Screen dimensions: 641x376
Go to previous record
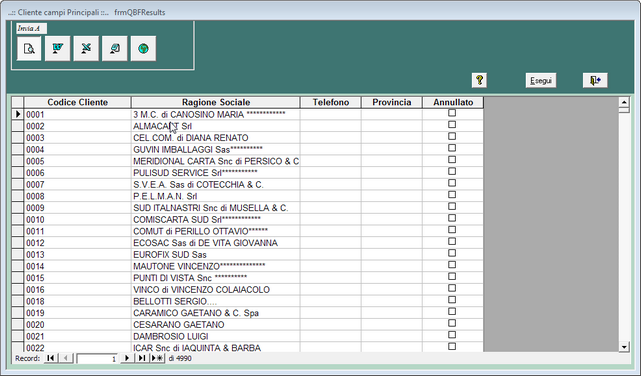click(x=66, y=358)
